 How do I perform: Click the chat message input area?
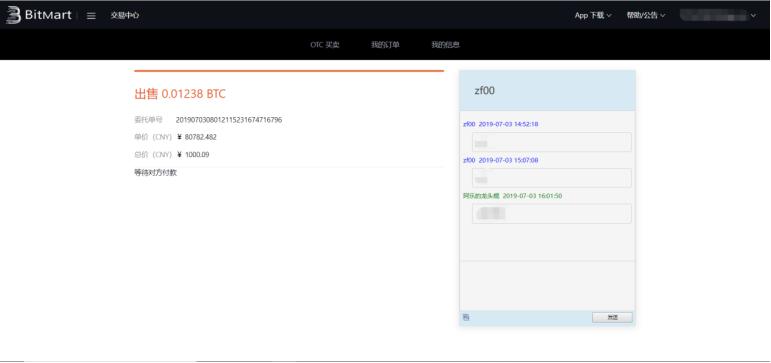coord(547,285)
